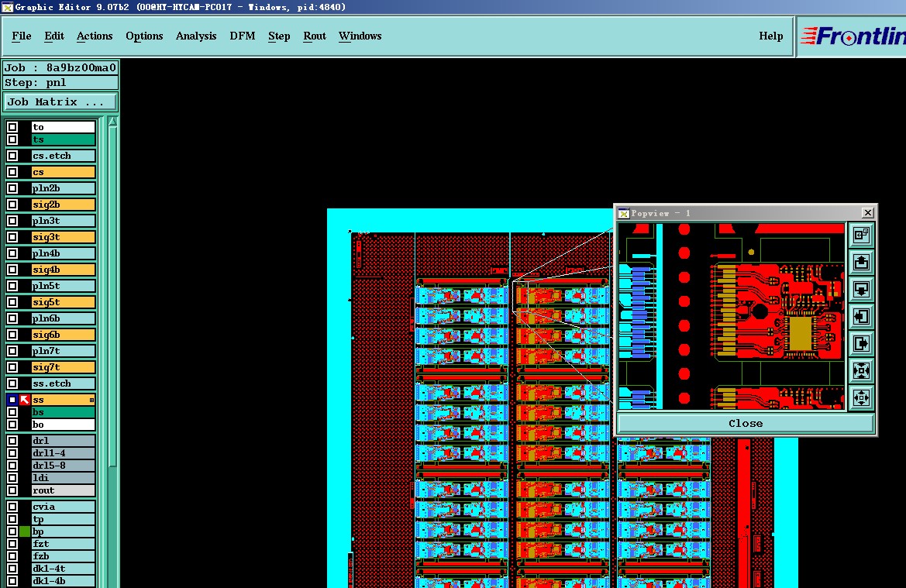Open the Analysis menu
906x588 pixels.
click(196, 36)
